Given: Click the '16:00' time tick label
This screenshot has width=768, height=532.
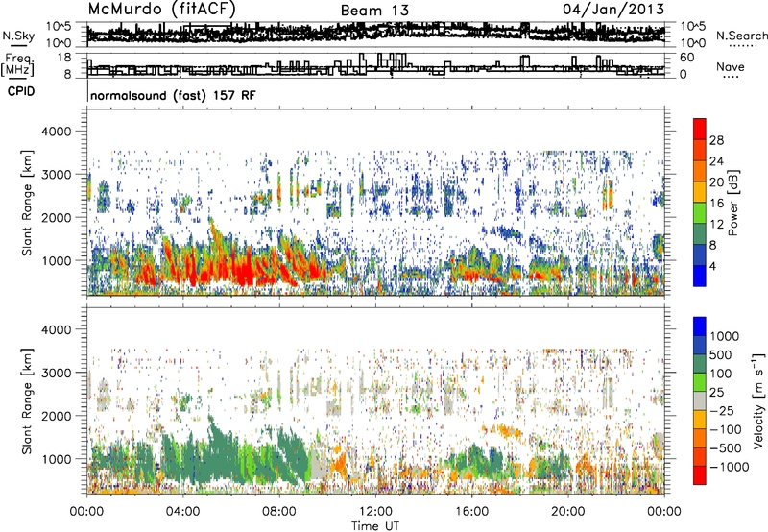Looking at the screenshot, I should [471, 512].
